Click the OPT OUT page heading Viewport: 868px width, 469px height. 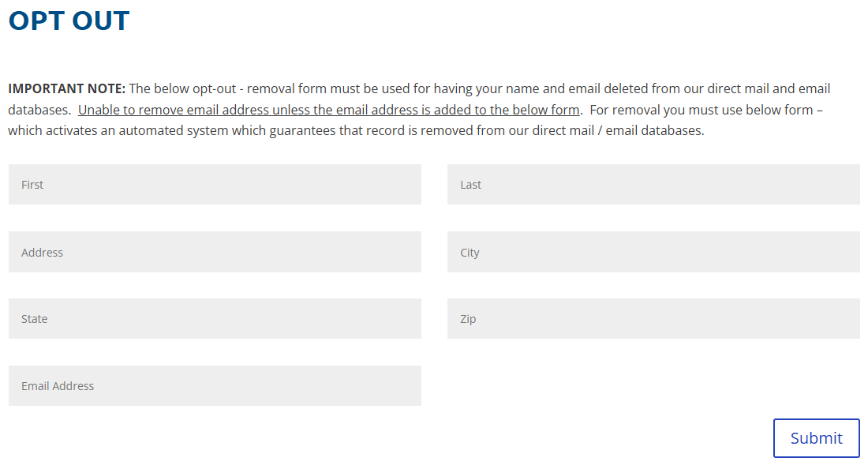pos(69,21)
